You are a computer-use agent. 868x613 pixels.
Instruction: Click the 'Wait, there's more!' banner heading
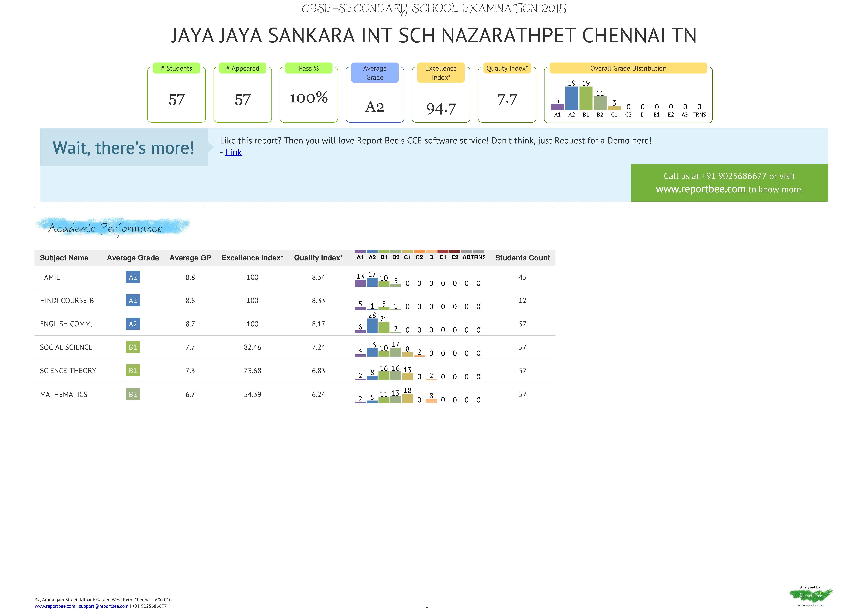tap(124, 148)
